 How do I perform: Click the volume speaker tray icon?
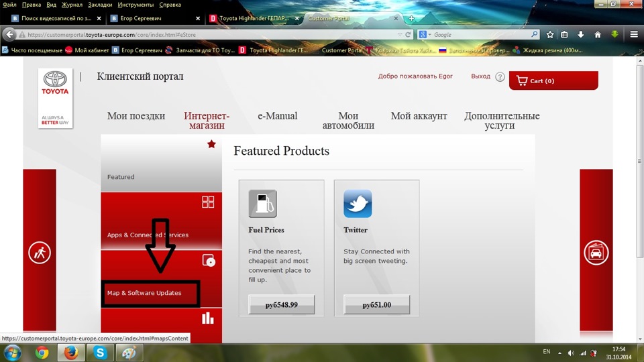571,353
